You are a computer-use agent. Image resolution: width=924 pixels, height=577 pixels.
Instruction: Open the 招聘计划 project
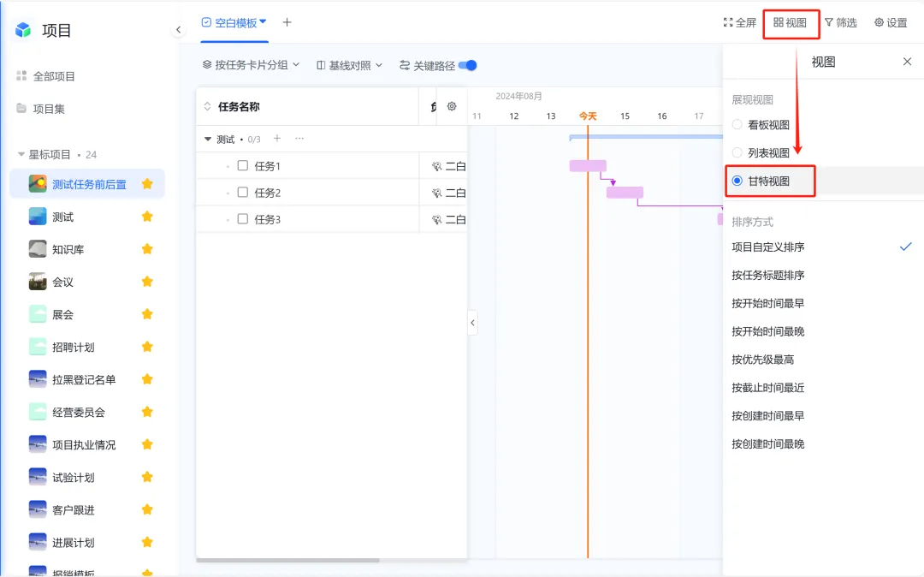(73, 348)
